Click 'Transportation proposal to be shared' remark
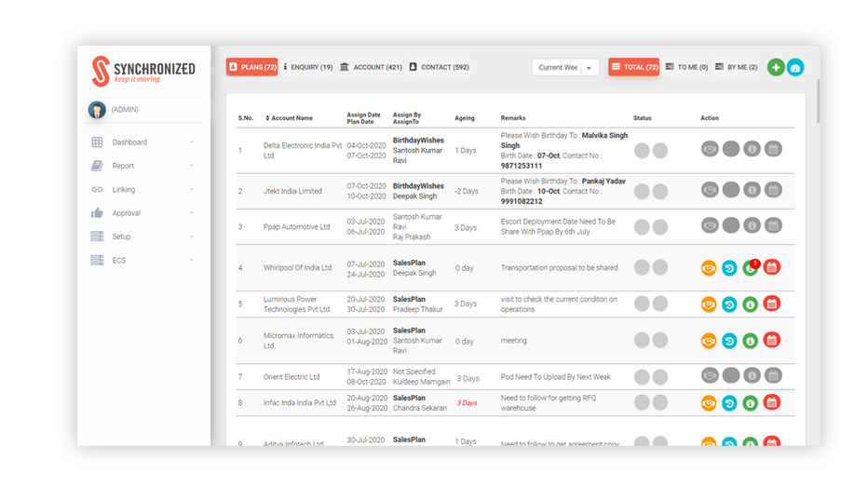 click(559, 268)
